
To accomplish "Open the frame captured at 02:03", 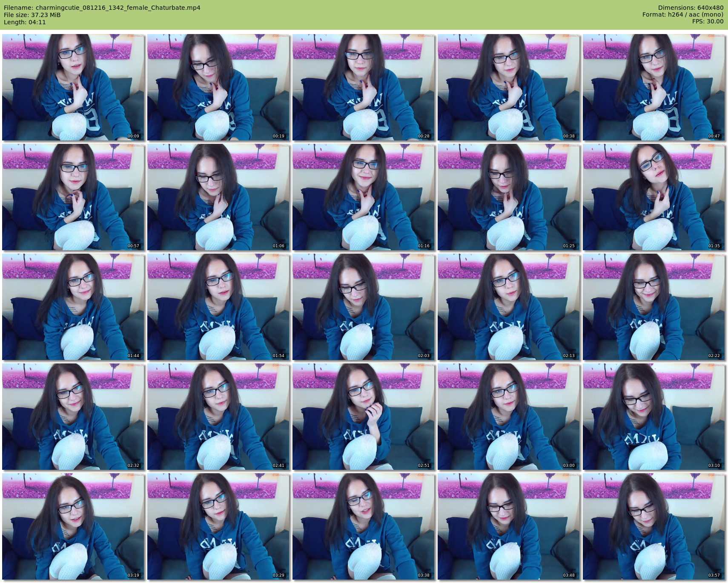I will point(364,307).
